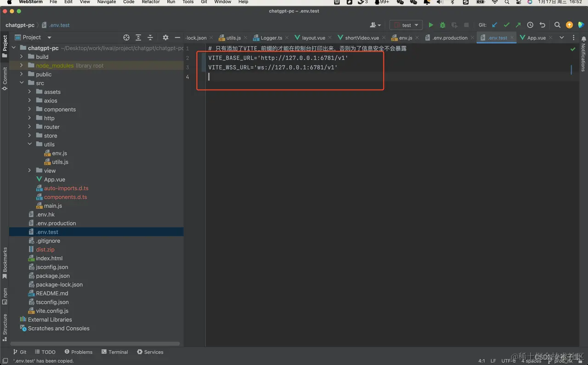This screenshot has width=588, height=365.
Task: Open the TODO tool window
Action: point(45,352)
